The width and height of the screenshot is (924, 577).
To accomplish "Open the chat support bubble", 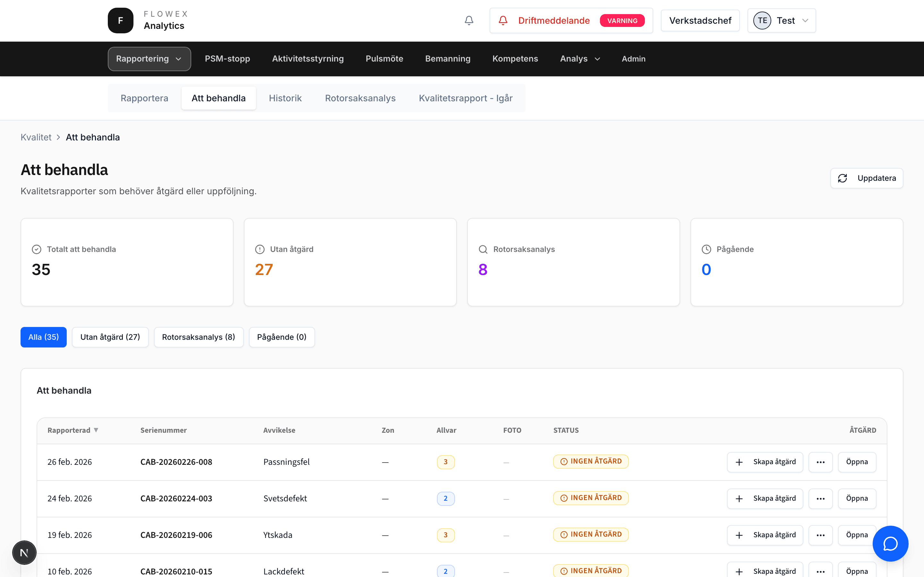I will (890, 543).
